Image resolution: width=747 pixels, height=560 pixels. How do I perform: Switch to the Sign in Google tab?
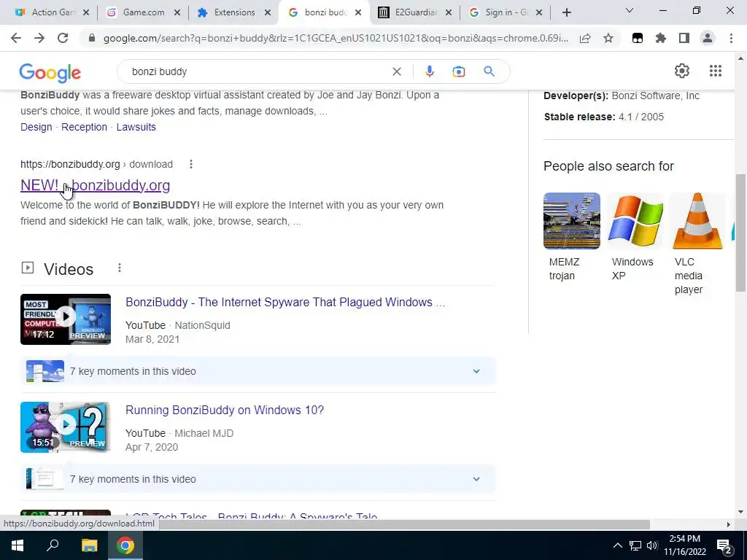pyautogui.click(x=500, y=12)
